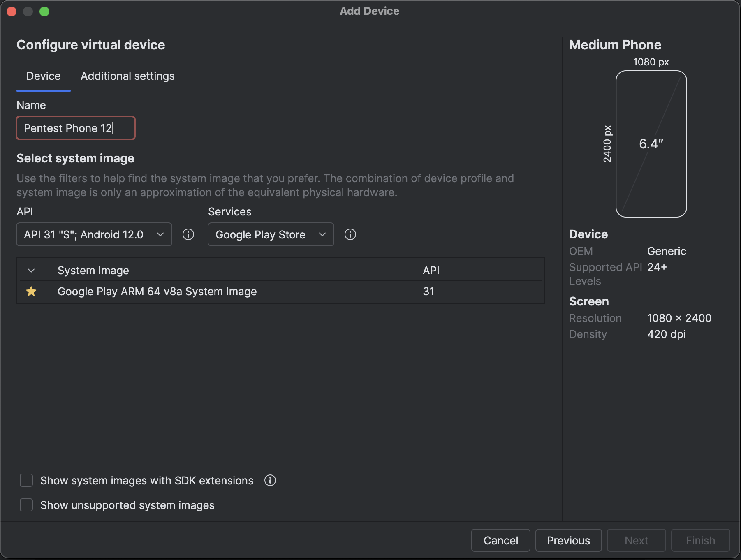Open the Services Google Play Store dropdown
The image size is (741, 560).
[x=271, y=234]
